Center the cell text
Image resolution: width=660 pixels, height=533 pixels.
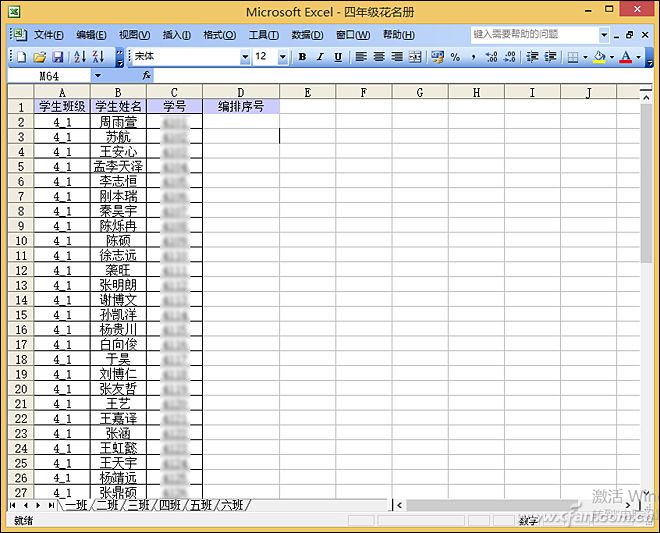[379, 57]
